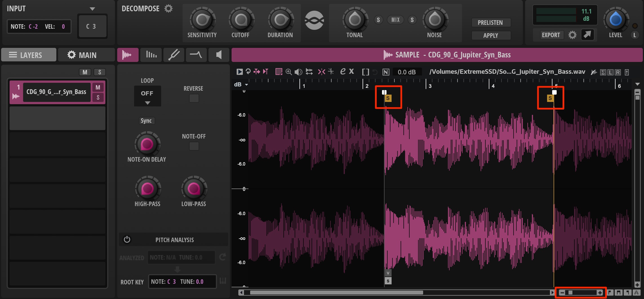Image resolution: width=644 pixels, height=299 pixels.
Task: Click the PRELISTEN button
Action: pos(490,23)
